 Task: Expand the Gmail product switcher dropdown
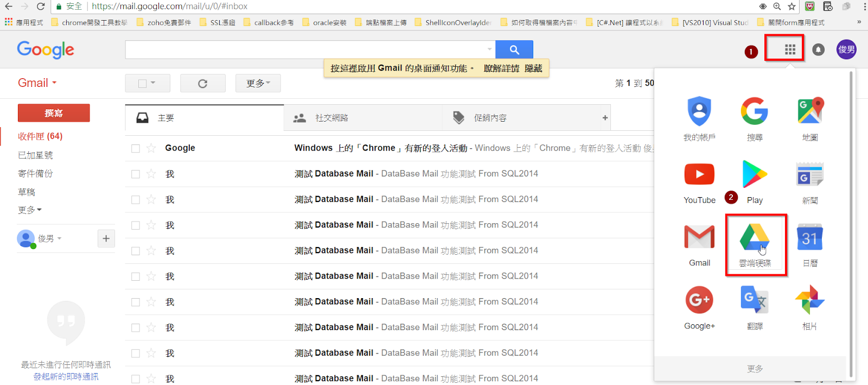37,83
